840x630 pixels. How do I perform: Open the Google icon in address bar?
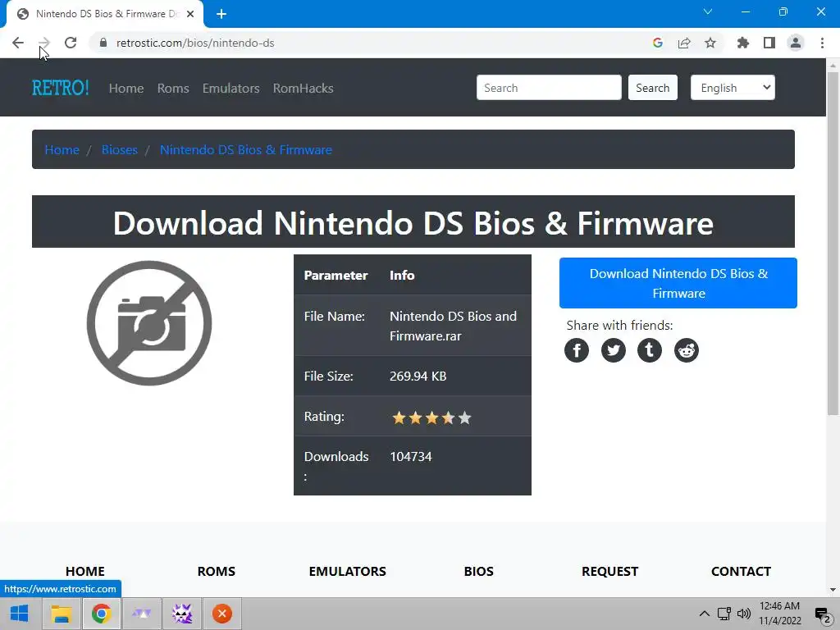[658, 43]
